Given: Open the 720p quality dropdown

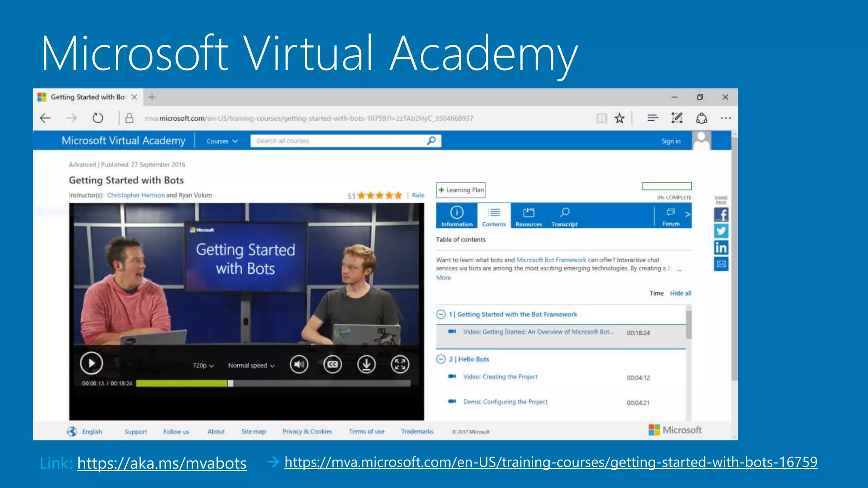Looking at the screenshot, I should click(203, 365).
